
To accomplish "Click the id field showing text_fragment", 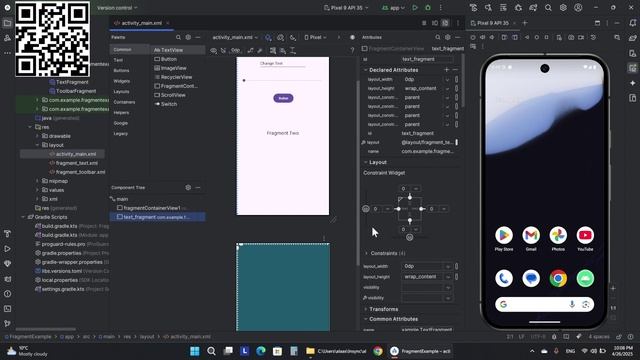I will pos(427,59).
